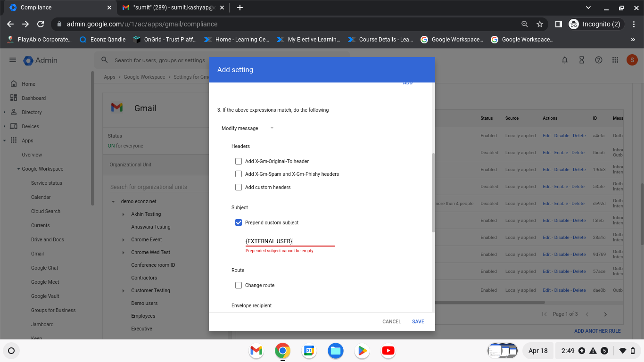Bookmark this page with the star icon
Viewport: 644px width, 362px height.
tap(540, 24)
